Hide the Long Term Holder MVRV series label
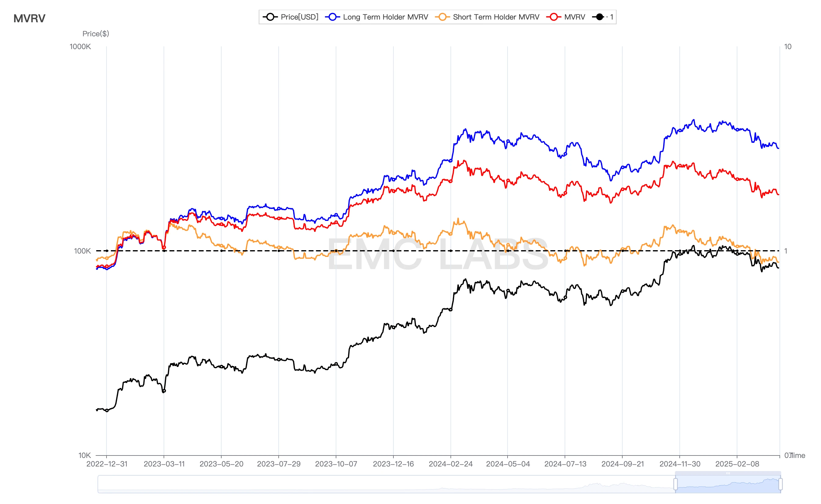This screenshot has width=821, height=504. tap(385, 17)
